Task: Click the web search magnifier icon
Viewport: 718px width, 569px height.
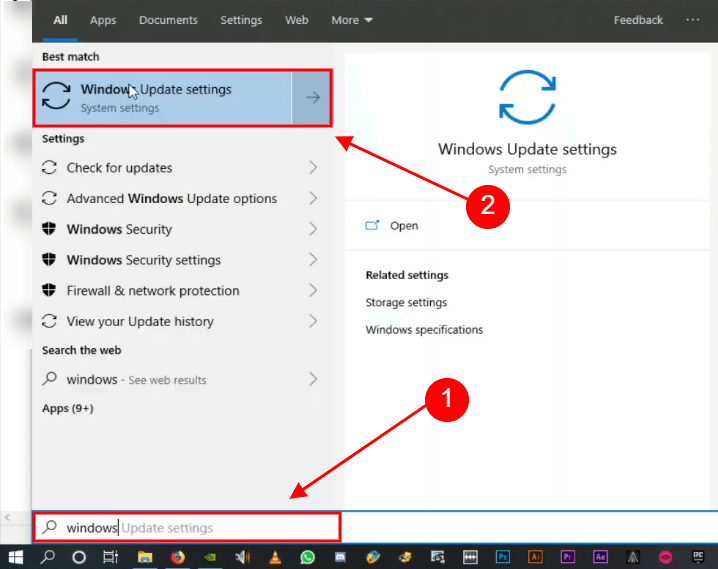Action: (x=49, y=379)
